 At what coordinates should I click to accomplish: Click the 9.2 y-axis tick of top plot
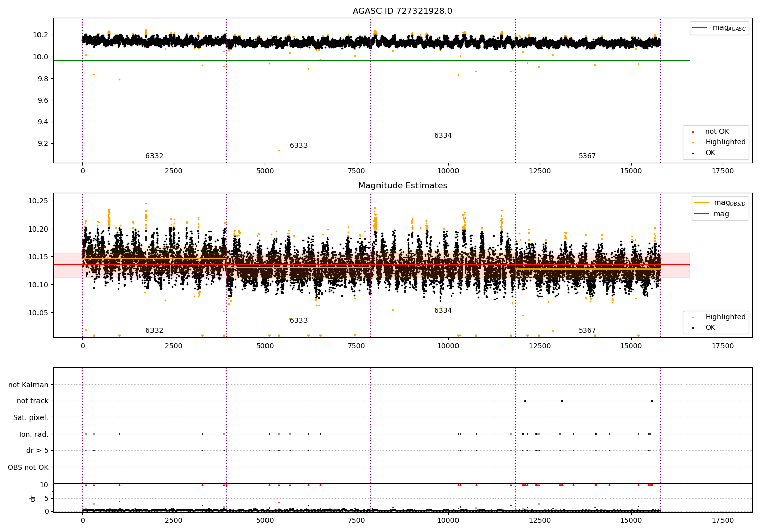point(42,144)
